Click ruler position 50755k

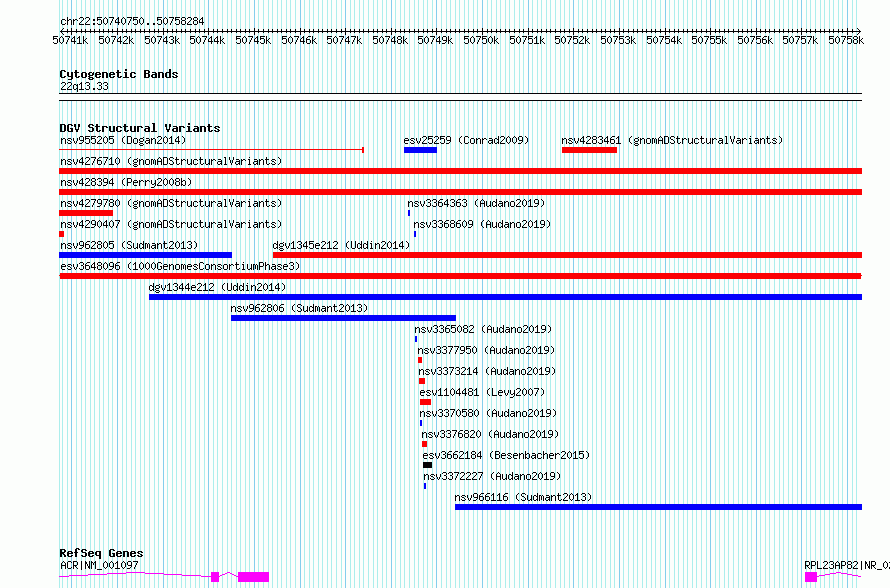(x=710, y=40)
